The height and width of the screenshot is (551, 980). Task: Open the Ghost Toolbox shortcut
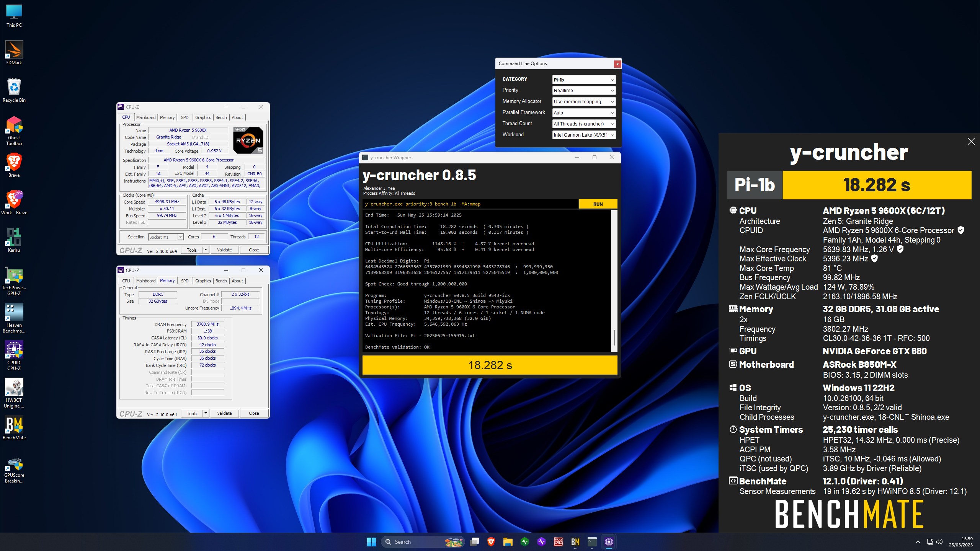tap(14, 130)
